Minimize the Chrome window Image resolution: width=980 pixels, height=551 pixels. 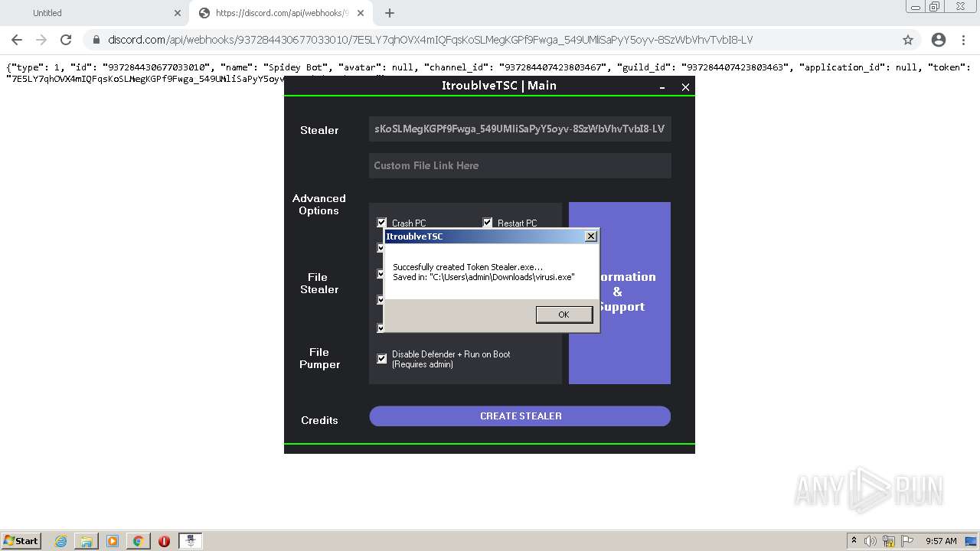pos(916,7)
